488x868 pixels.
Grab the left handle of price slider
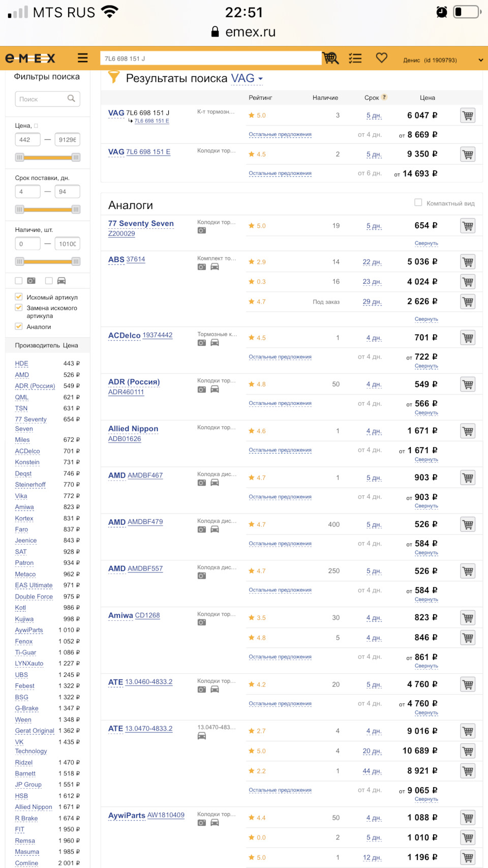point(19,158)
